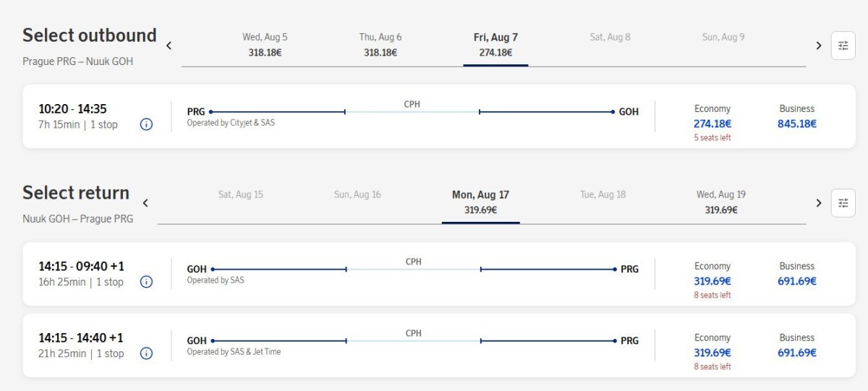The width and height of the screenshot is (868, 391).
Task: Choose outbound Business fare 845.18€
Action: pos(797,124)
